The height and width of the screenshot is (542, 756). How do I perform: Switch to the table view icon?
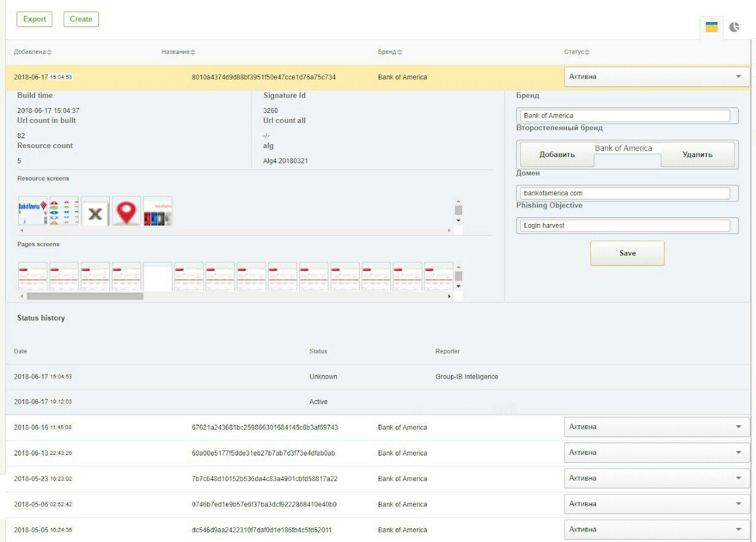(x=711, y=27)
